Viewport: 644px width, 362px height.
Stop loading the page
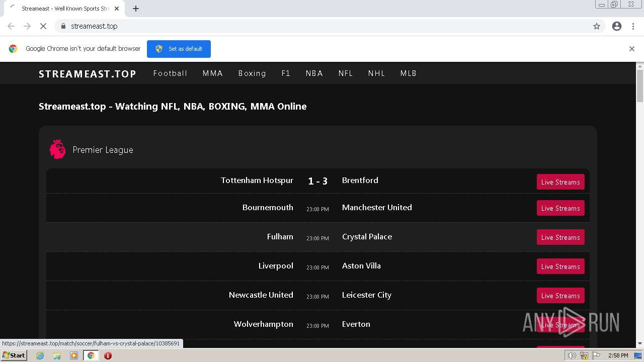point(43,26)
